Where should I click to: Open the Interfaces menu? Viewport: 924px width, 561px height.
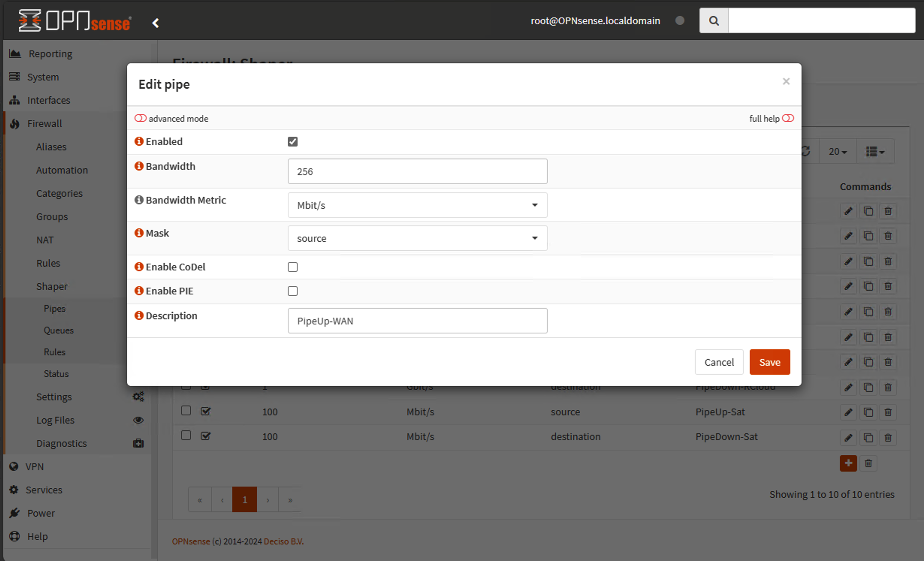[x=48, y=100]
